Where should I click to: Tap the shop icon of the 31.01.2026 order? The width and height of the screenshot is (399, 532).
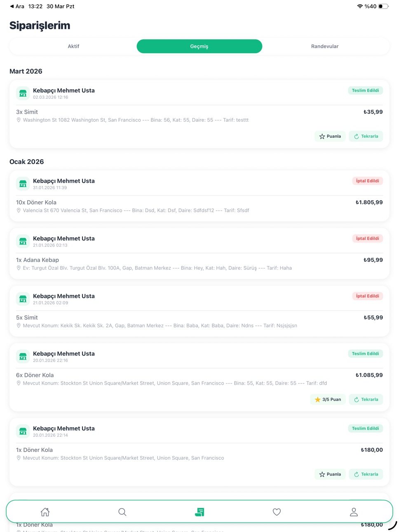[23, 184]
